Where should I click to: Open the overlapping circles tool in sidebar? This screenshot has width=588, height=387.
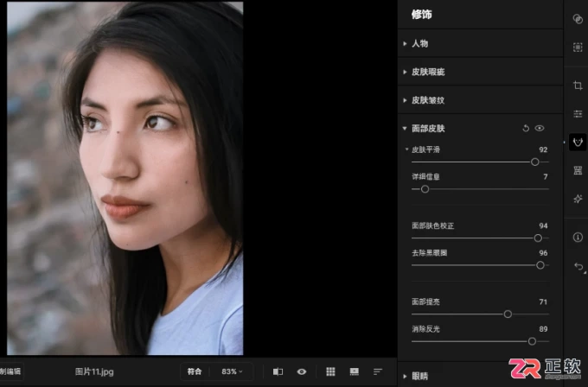[x=578, y=19]
